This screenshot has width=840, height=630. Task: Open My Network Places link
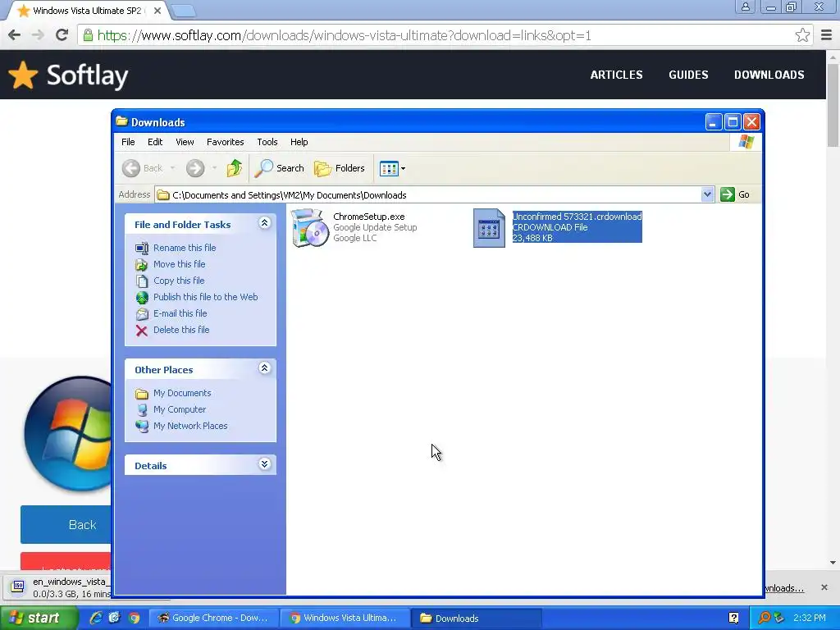(x=190, y=426)
